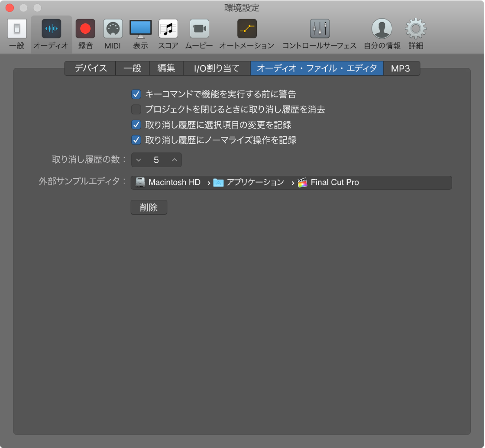This screenshot has width=485, height=448.
Task: Click the 削除 button
Action: [149, 207]
